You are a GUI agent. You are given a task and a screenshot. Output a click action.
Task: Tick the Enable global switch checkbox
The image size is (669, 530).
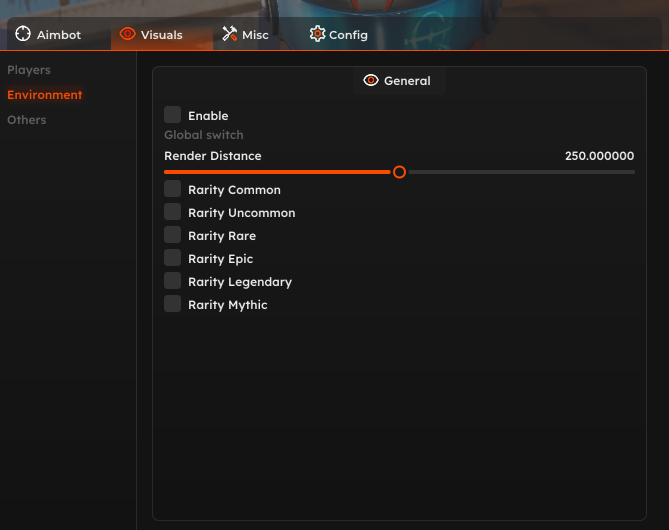point(173,115)
